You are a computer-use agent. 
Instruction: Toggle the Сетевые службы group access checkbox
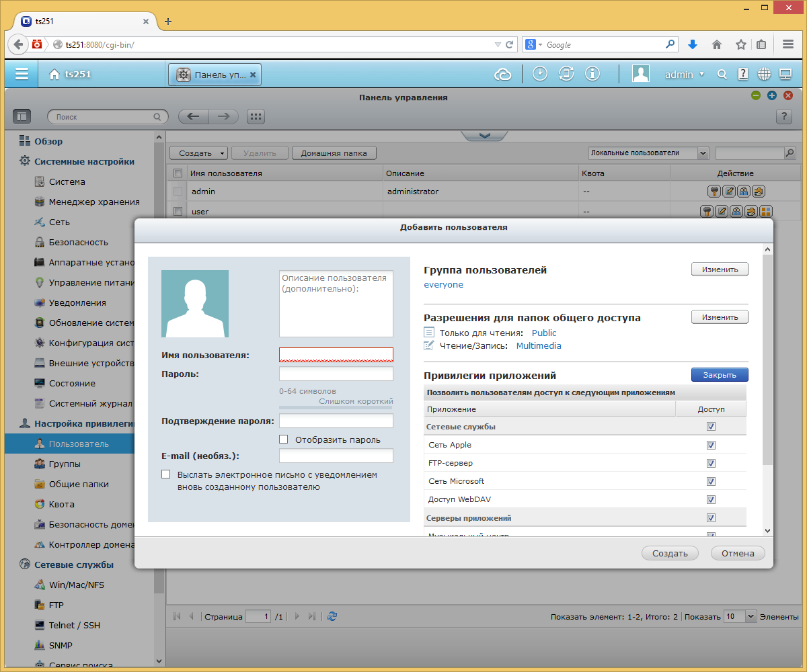tap(711, 426)
